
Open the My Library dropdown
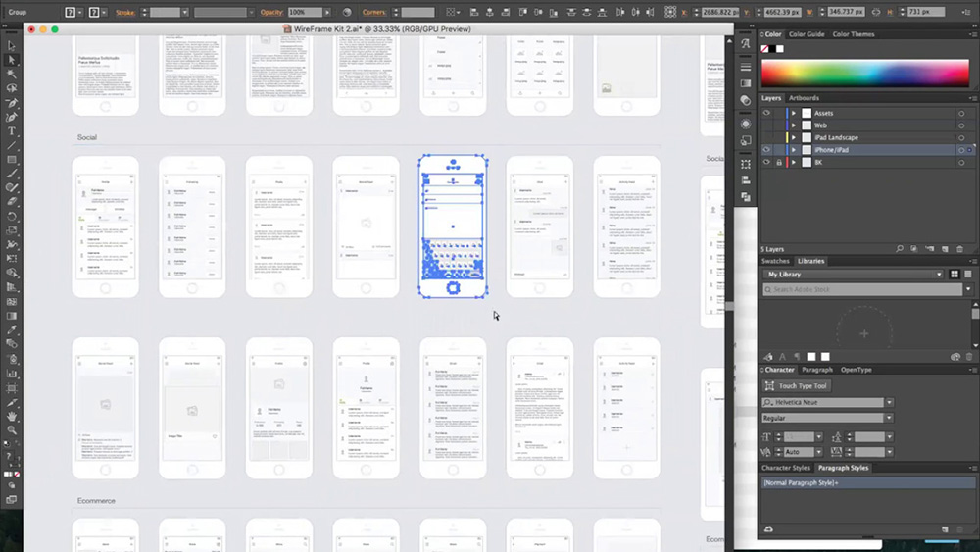[853, 274]
